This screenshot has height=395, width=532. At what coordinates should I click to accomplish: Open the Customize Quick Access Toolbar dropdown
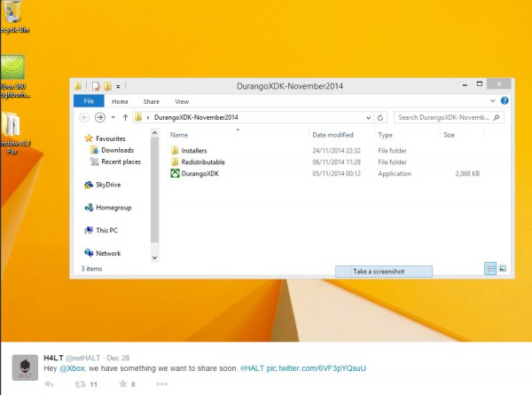click(x=118, y=87)
